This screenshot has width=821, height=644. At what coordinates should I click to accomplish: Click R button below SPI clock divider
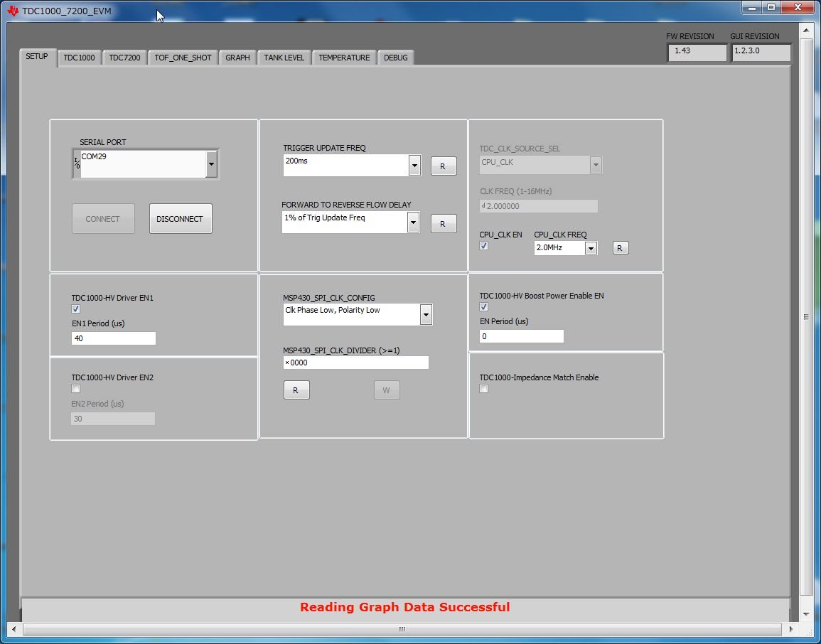pyautogui.click(x=296, y=390)
